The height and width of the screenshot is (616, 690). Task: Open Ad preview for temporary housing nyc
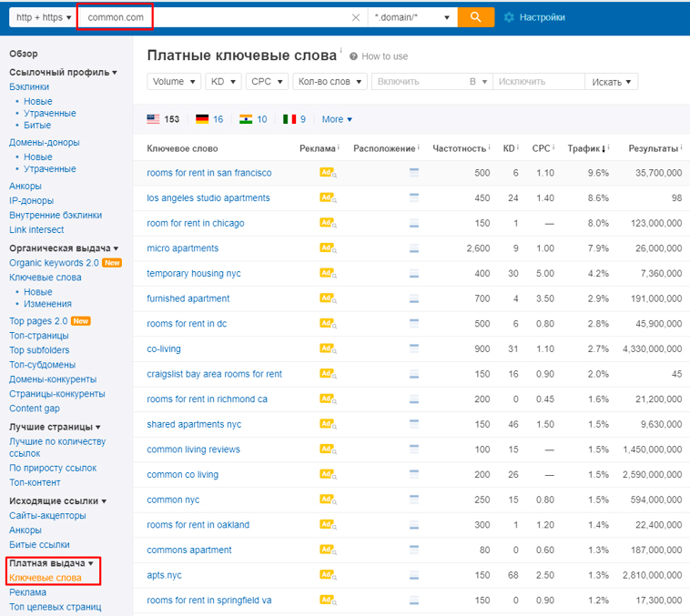pos(328,273)
